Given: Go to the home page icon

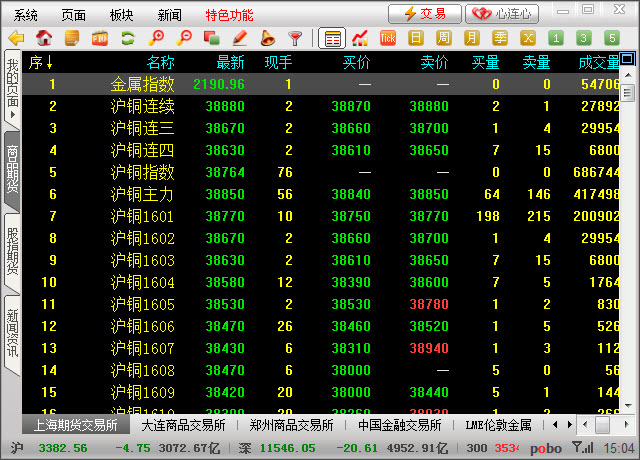Looking at the screenshot, I should coord(44,39).
